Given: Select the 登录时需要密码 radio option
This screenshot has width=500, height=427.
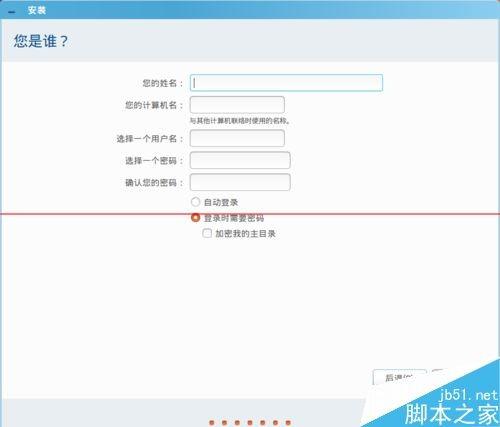Looking at the screenshot, I should [x=195, y=218].
